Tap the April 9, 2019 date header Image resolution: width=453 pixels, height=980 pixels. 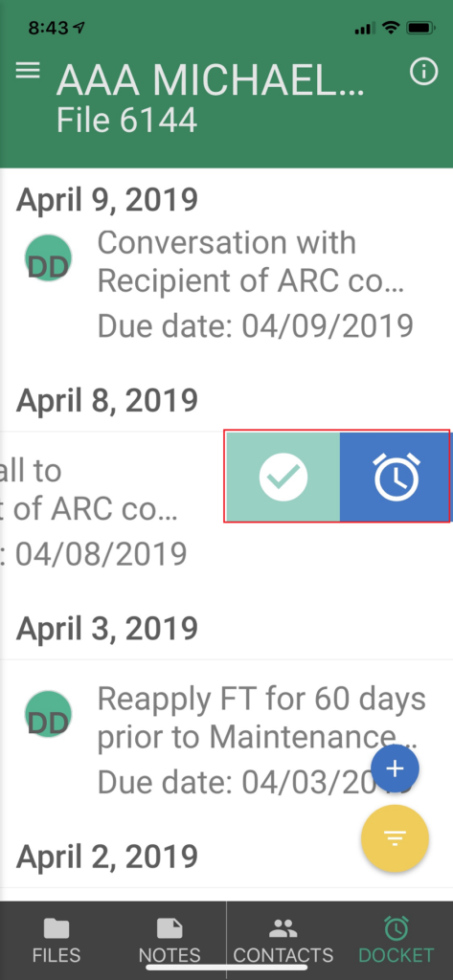coord(107,200)
